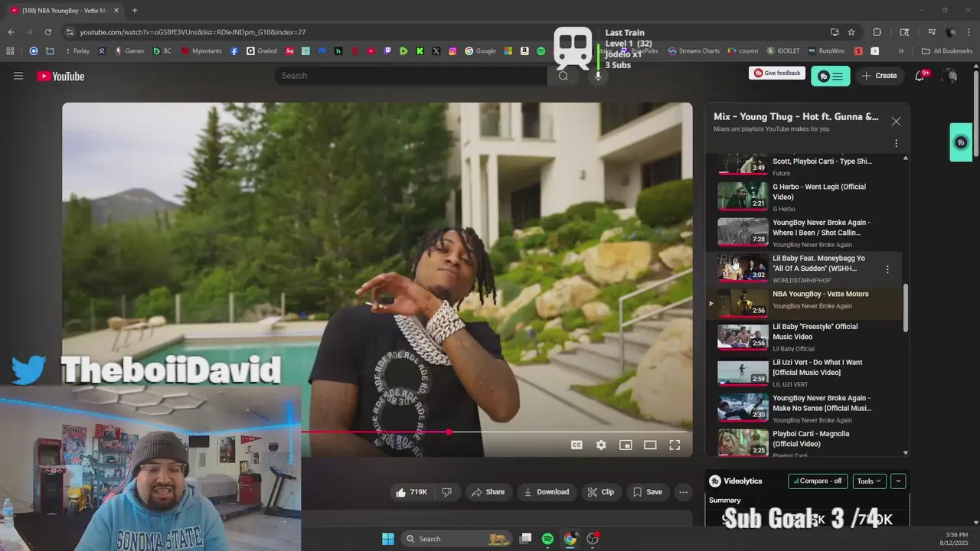Viewport: 980px width, 551px height.
Task: Show hidden bookmarks overflow chevron
Action: pos(901,51)
